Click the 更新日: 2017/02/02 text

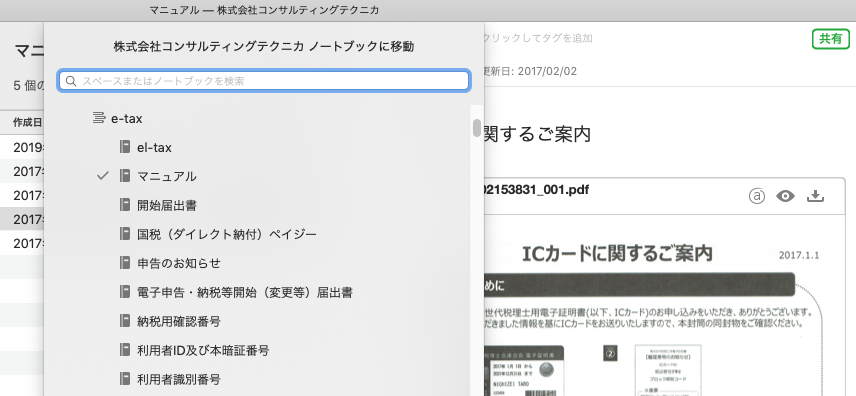click(530, 71)
